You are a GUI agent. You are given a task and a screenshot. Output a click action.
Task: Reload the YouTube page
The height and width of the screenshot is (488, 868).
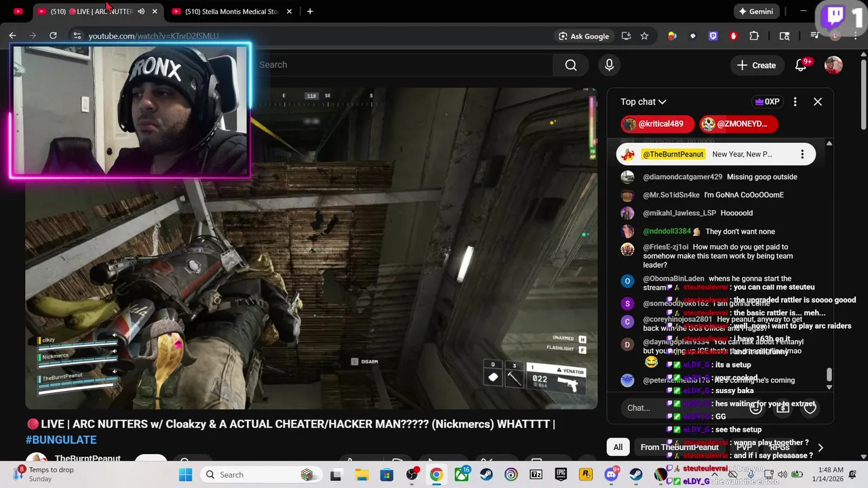[53, 35]
